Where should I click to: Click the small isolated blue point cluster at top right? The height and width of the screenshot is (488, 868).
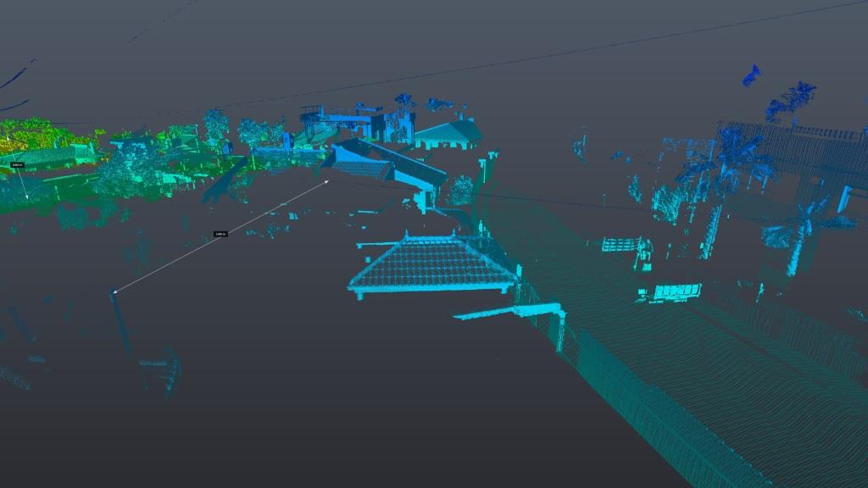751,75
